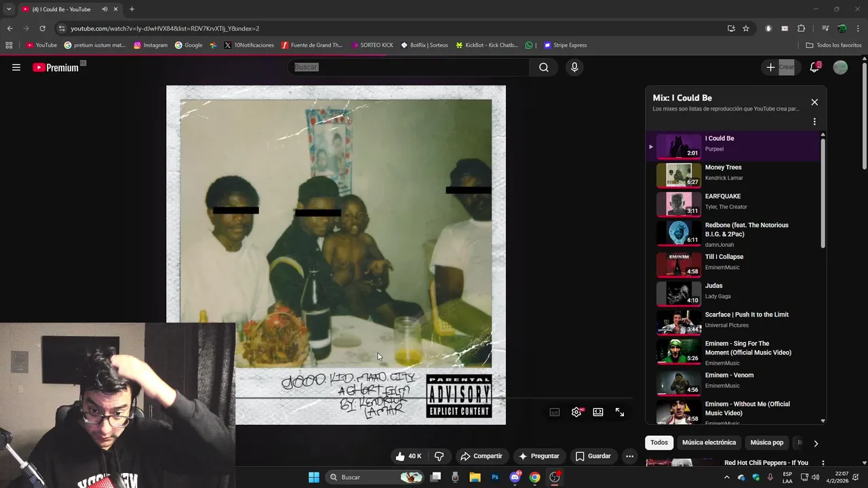
Task: Click the page vertical scrollbar
Action: coord(864,117)
